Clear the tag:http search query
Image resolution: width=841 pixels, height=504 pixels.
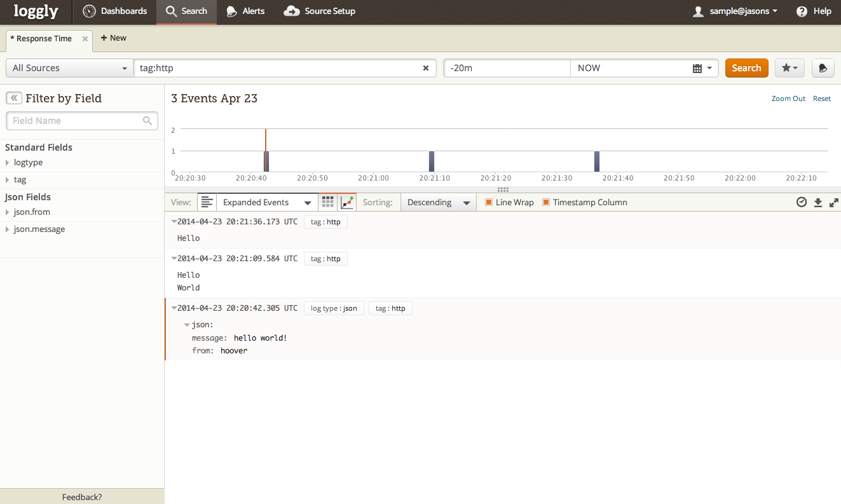[426, 68]
